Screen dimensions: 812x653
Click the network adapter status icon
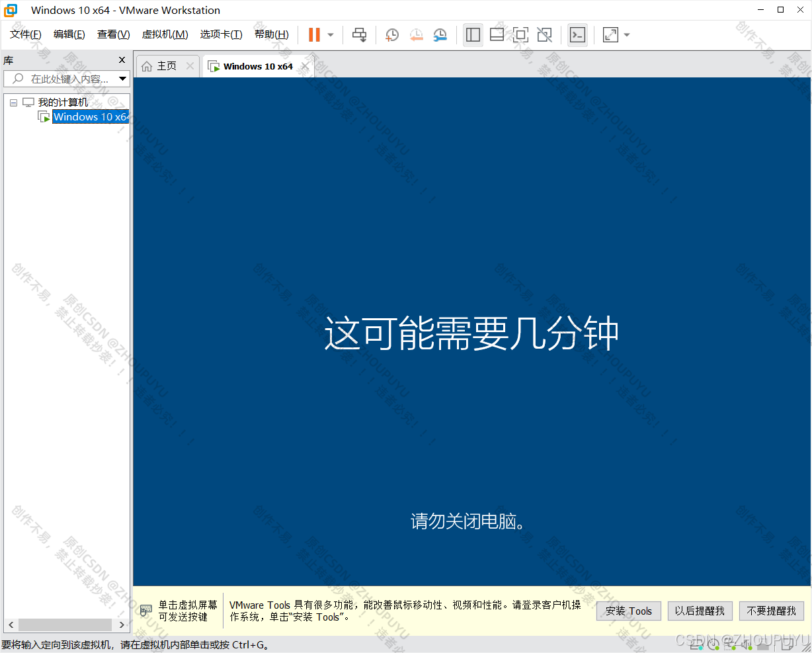pyautogui.click(x=730, y=644)
